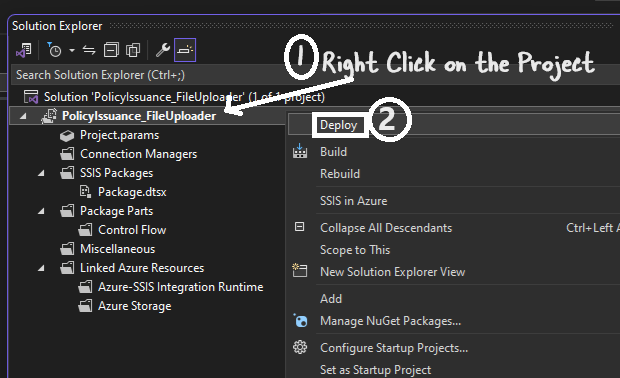
Task: Click the SSIS project icon beside PolicyIssuance_FileUploader
Action: [x=49, y=116]
